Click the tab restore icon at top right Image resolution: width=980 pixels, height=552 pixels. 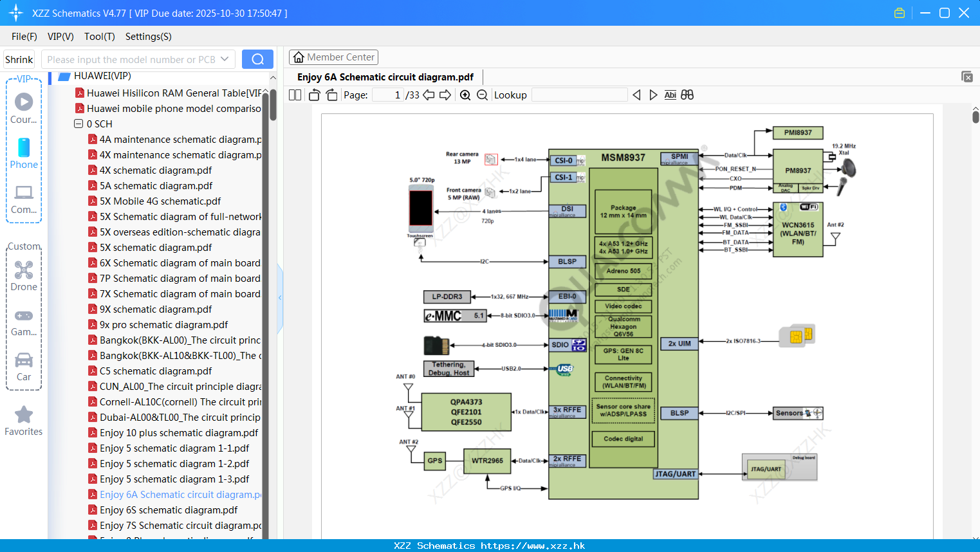(x=967, y=77)
